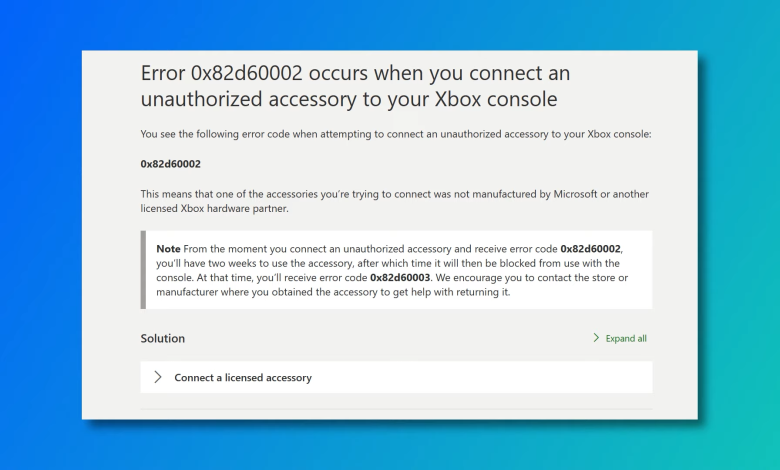Image resolution: width=780 pixels, height=470 pixels.
Task: Click the bold word Note in the callout
Action: click(x=169, y=247)
